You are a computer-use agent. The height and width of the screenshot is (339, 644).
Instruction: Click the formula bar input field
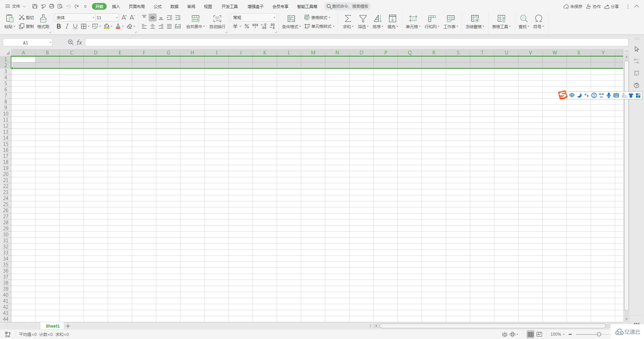pyautogui.click(x=357, y=42)
